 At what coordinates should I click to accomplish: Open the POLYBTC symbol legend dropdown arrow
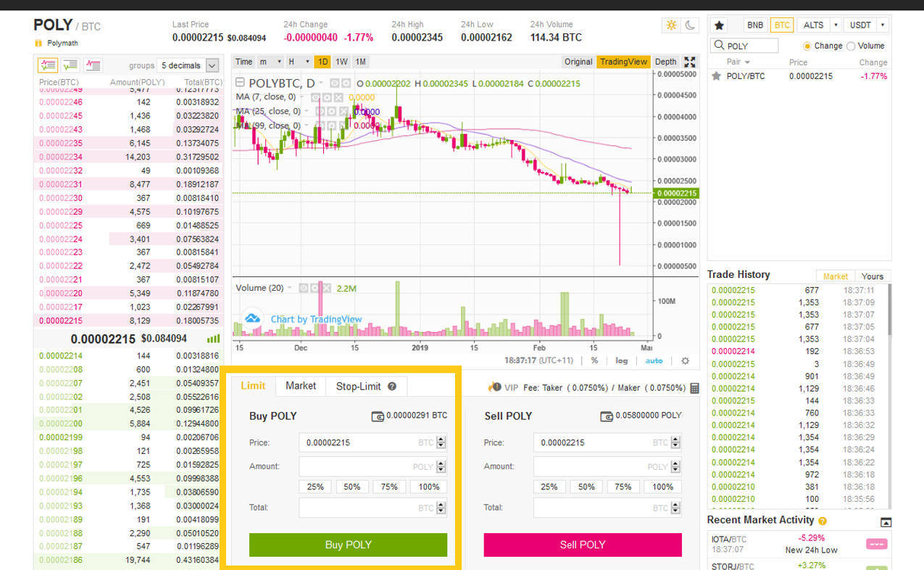(322, 83)
